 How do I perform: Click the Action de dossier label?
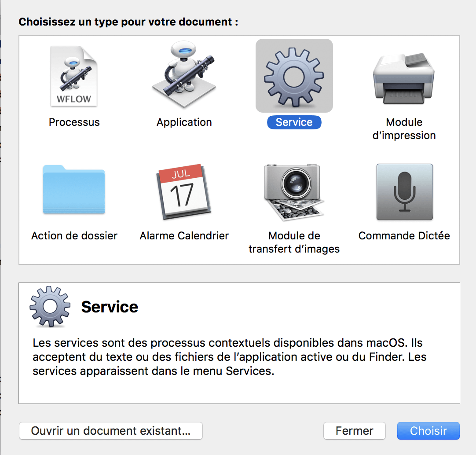coord(74,236)
